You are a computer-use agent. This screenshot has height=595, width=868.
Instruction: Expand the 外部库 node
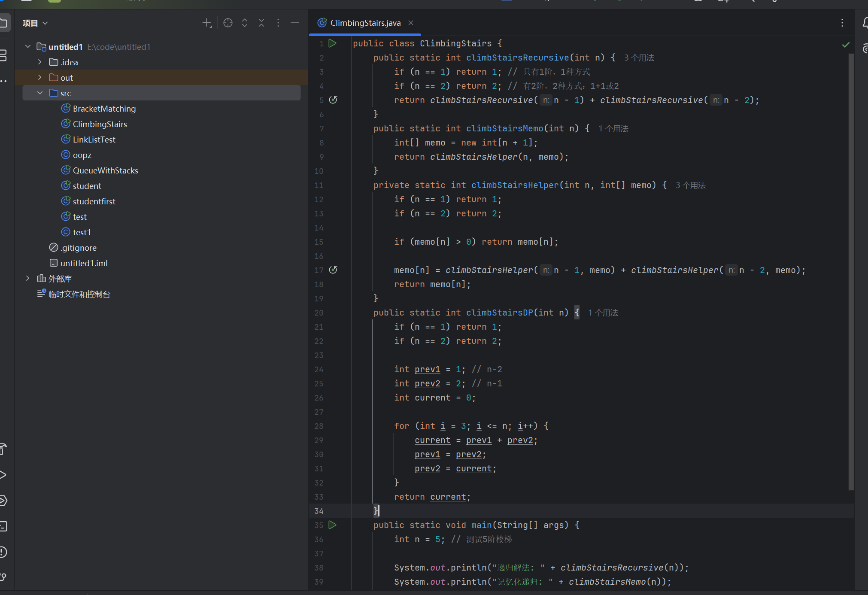[x=28, y=278]
